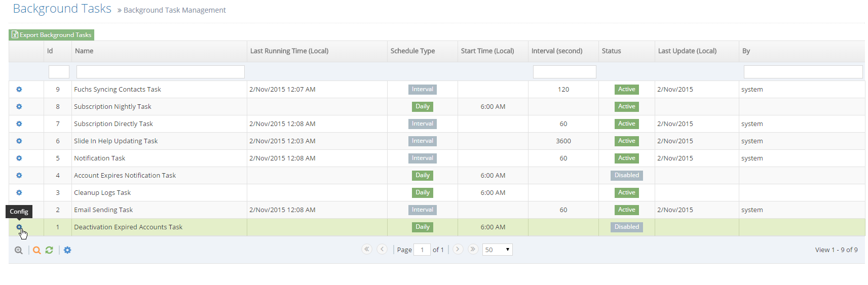Click Export Background Tasks button
The height and width of the screenshot is (285, 868).
click(51, 35)
